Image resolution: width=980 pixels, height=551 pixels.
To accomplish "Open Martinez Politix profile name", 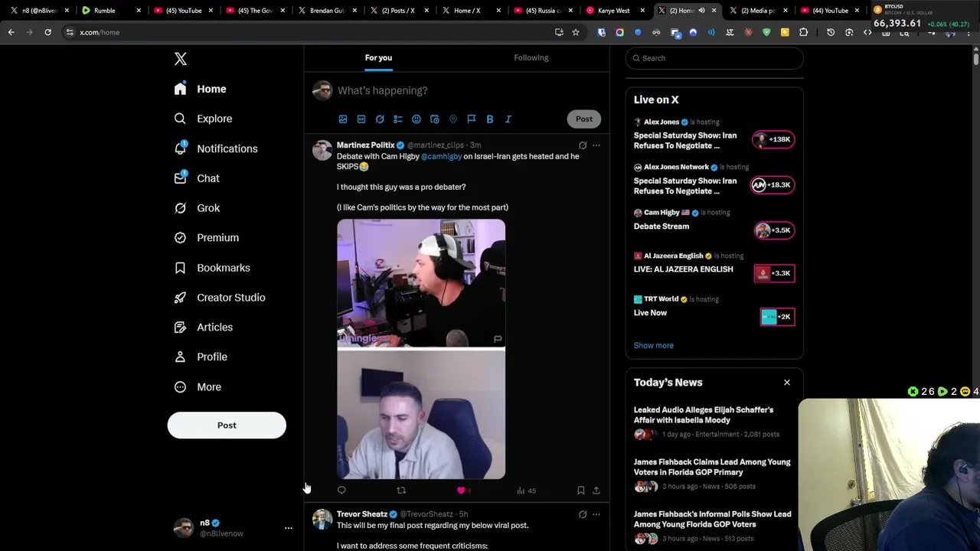I will tap(365, 145).
